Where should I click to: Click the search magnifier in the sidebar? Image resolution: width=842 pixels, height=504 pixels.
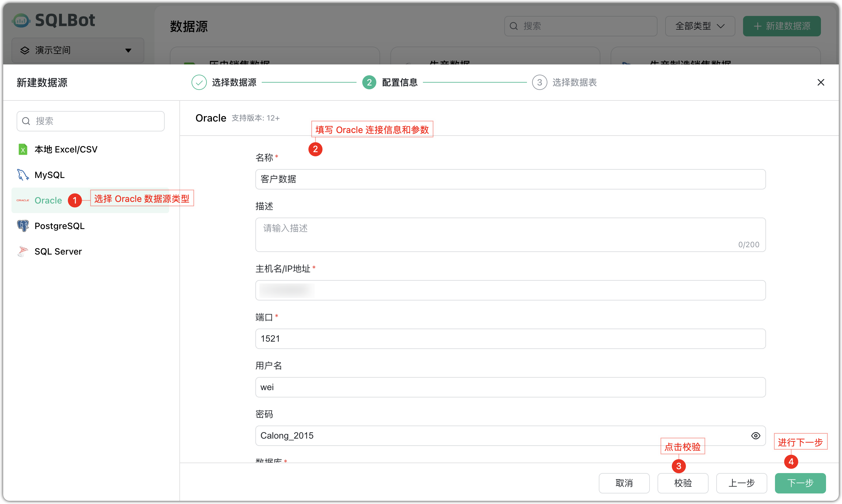pyautogui.click(x=26, y=121)
